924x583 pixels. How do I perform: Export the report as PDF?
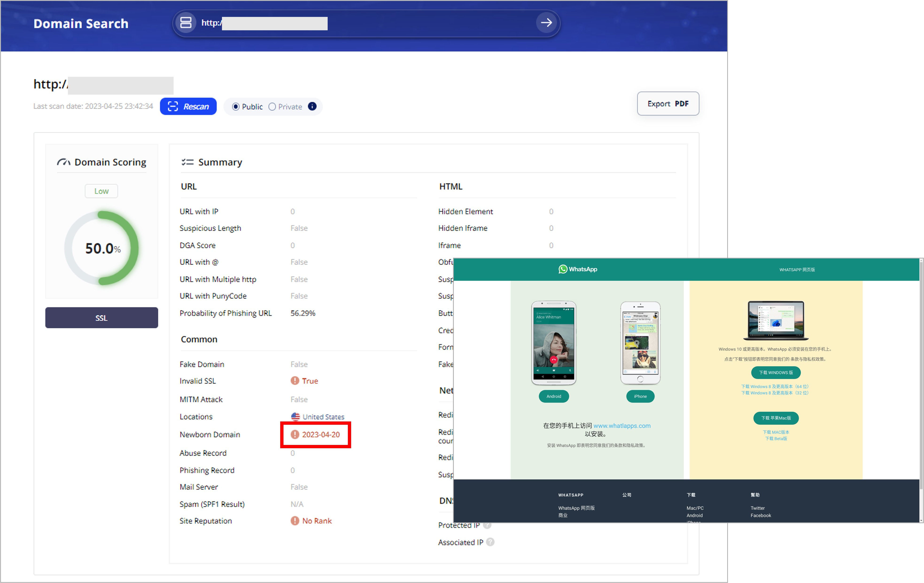[x=668, y=104]
